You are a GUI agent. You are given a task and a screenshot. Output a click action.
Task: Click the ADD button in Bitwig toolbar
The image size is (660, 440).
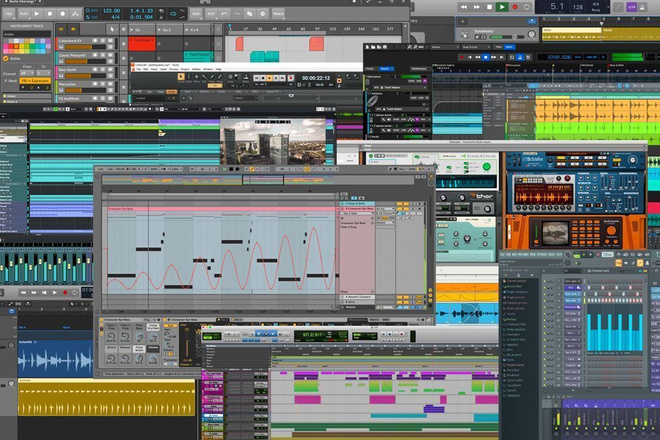pos(196,14)
